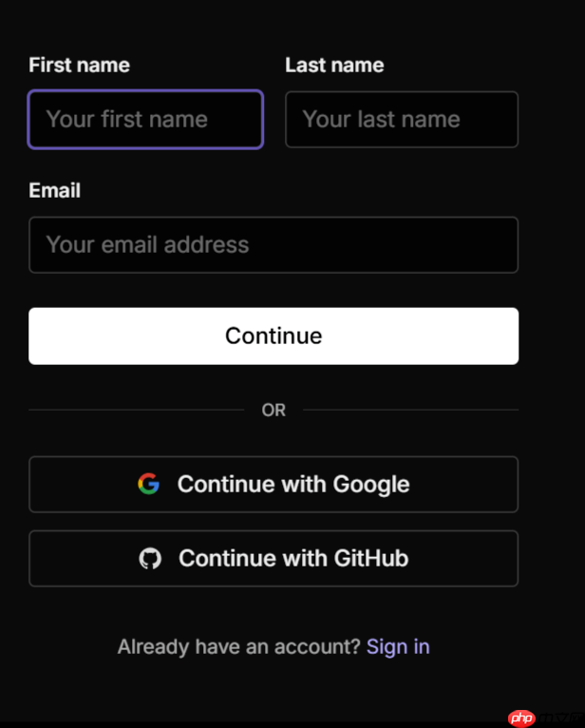Choose Continue with Google
585x728 pixels.
[x=292, y=484]
